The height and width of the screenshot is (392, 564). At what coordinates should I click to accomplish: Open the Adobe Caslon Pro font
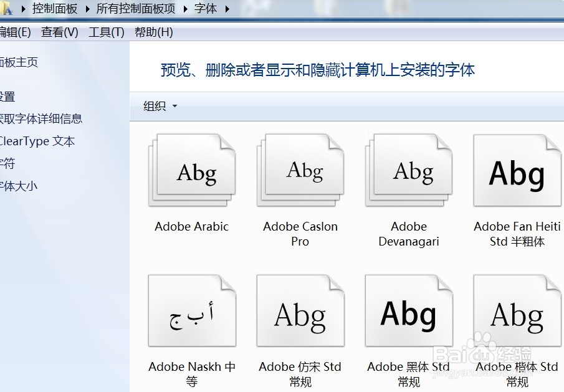click(300, 170)
